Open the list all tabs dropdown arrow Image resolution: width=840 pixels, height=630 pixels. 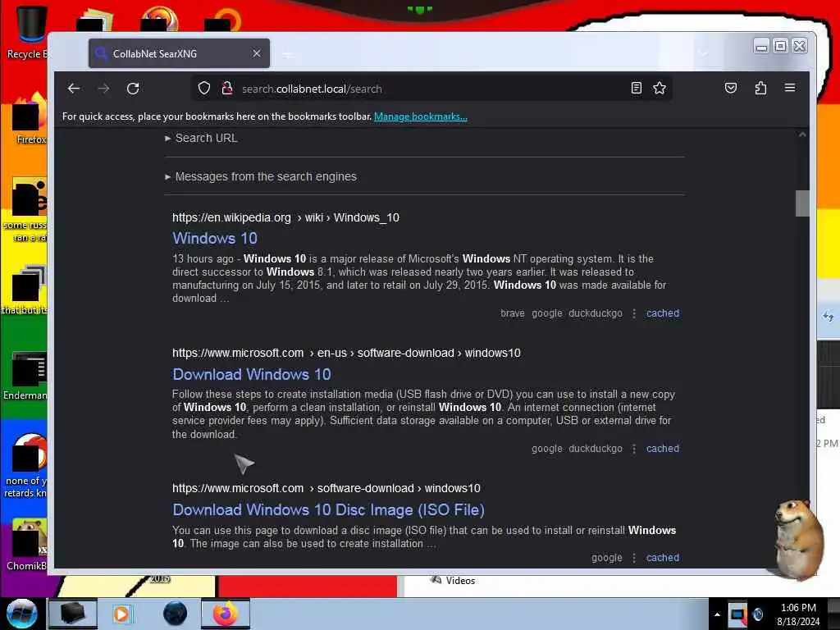[703, 53]
